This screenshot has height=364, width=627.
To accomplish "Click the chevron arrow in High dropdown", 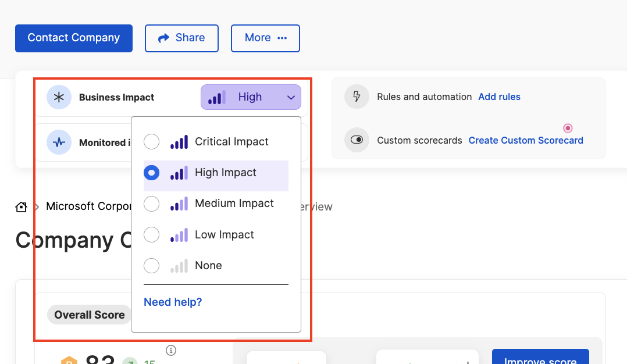I will click(291, 98).
